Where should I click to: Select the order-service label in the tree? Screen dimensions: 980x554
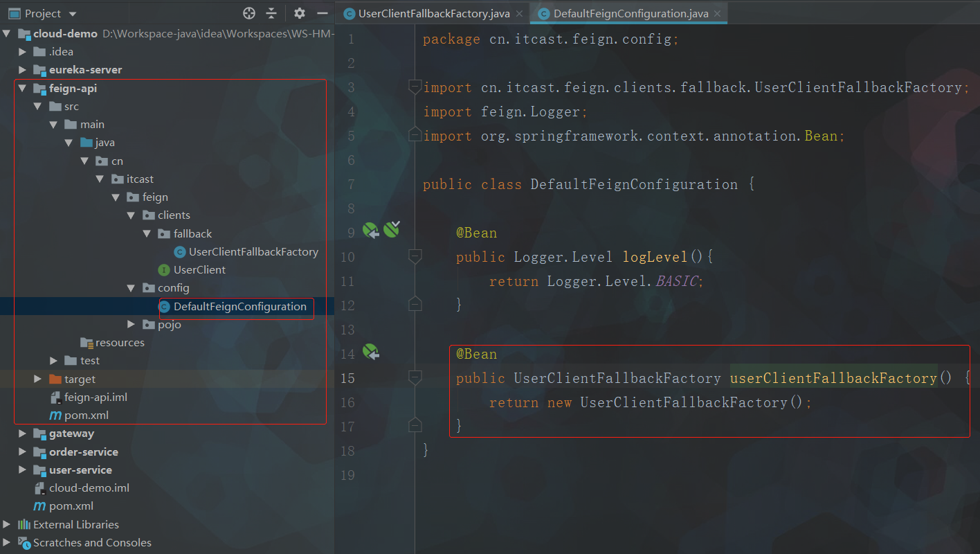point(84,452)
